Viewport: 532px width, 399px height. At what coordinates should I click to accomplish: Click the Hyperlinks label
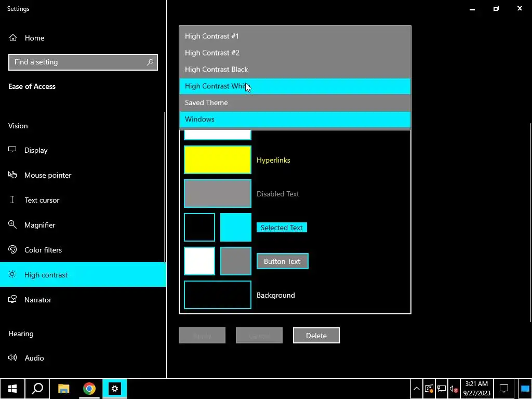click(x=273, y=160)
